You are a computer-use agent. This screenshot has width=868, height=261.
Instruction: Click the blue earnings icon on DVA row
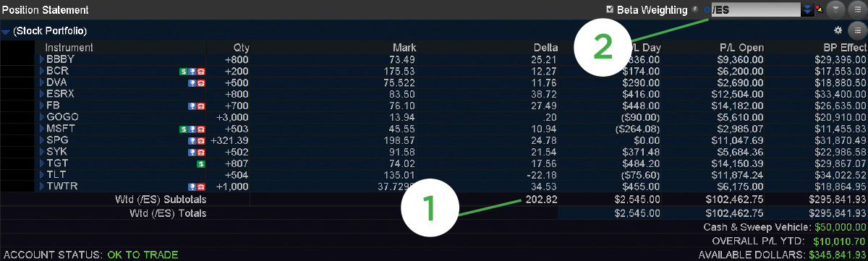pyautogui.click(x=192, y=82)
